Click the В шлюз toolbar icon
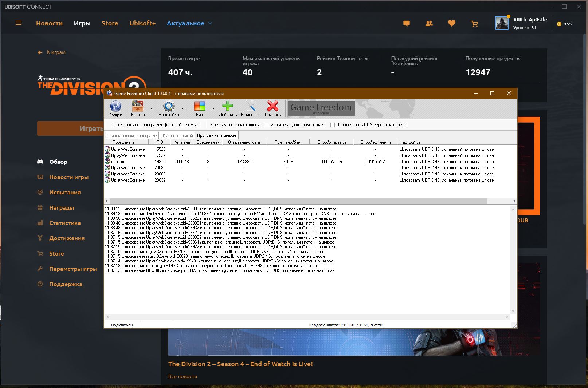Viewport: 588px width, 388px height. pos(137,107)
